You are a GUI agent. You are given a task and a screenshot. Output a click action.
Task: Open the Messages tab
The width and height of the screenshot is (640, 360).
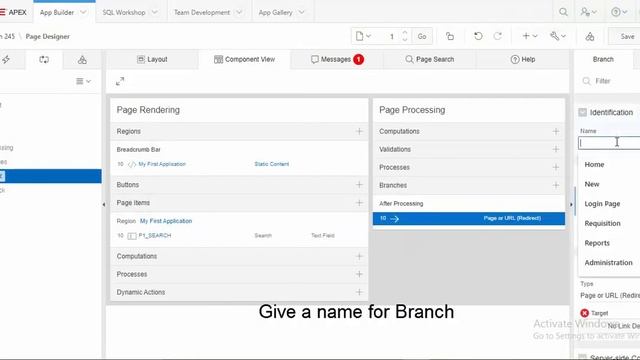pos(337,59)
